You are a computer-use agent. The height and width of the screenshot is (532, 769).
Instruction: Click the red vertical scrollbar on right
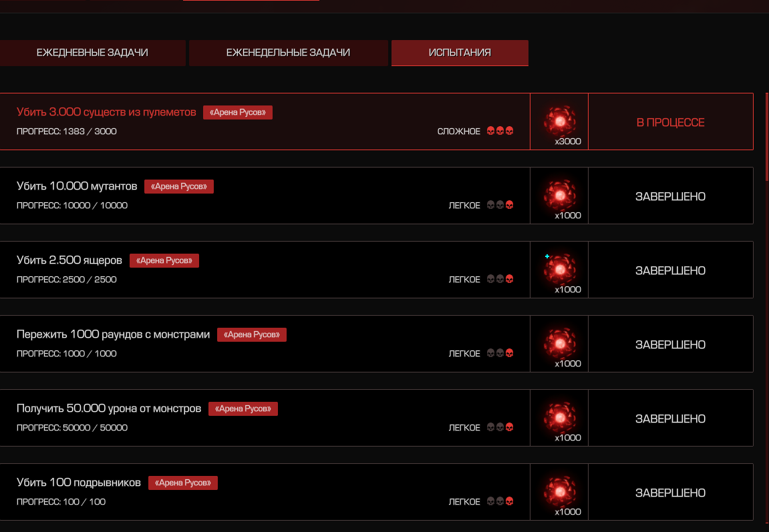click(x=766, y=137)
